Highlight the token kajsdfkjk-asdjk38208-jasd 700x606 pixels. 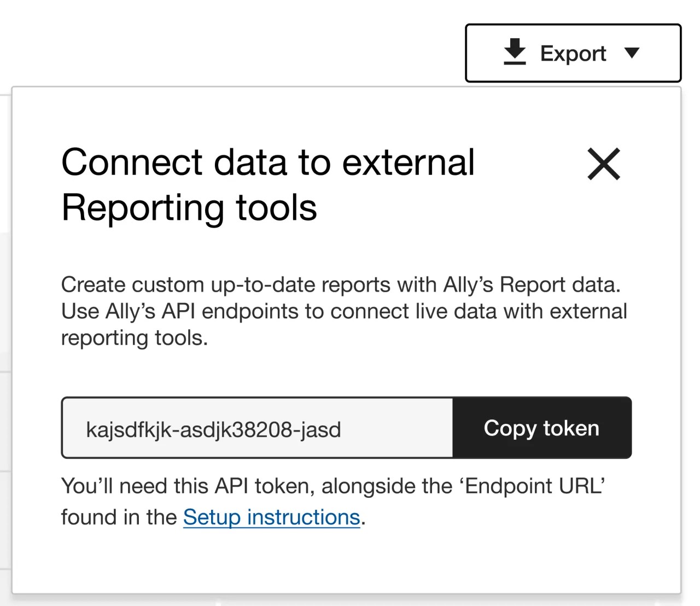pos(213,429)
